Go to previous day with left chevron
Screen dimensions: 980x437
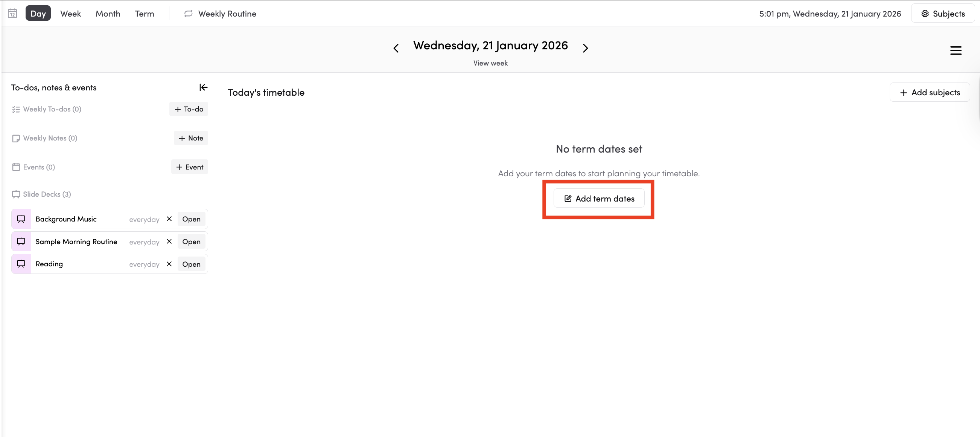(396, 48)
